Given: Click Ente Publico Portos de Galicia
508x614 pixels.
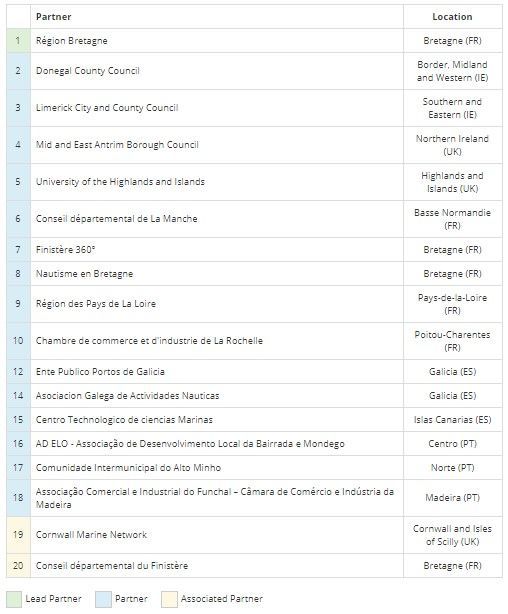Looking at the screenshot, I should click(100, 372).
